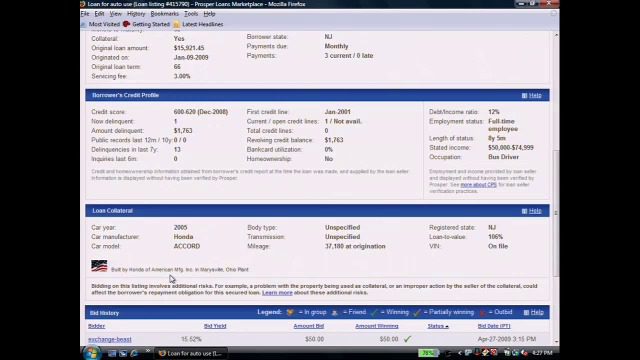Click the more about CPS link
Viewport: 640px width, 360px height.
pos(478,185)
